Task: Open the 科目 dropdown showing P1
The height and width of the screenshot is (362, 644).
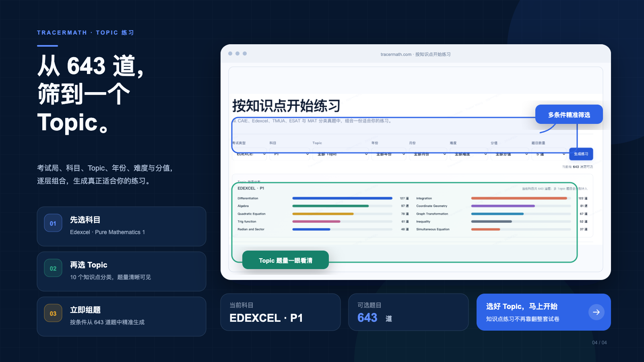Action: click(290, 154)
